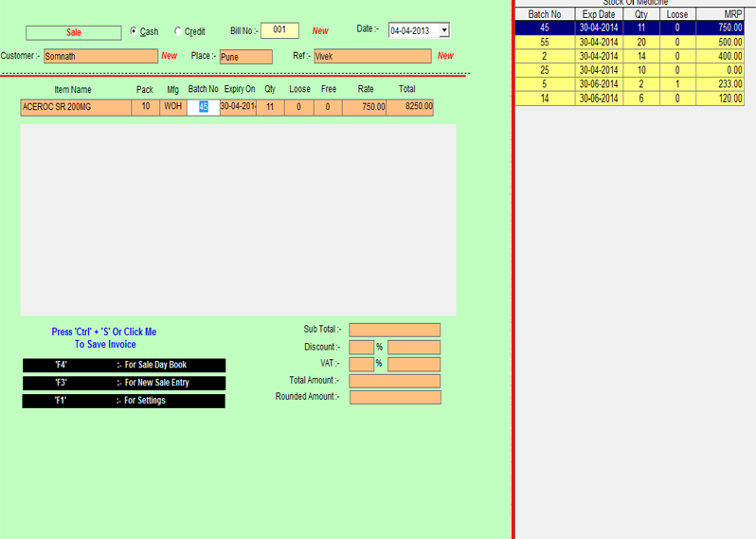Click the Loose column header in stock table
Viewport: 756px width, 539px height.
677,14
